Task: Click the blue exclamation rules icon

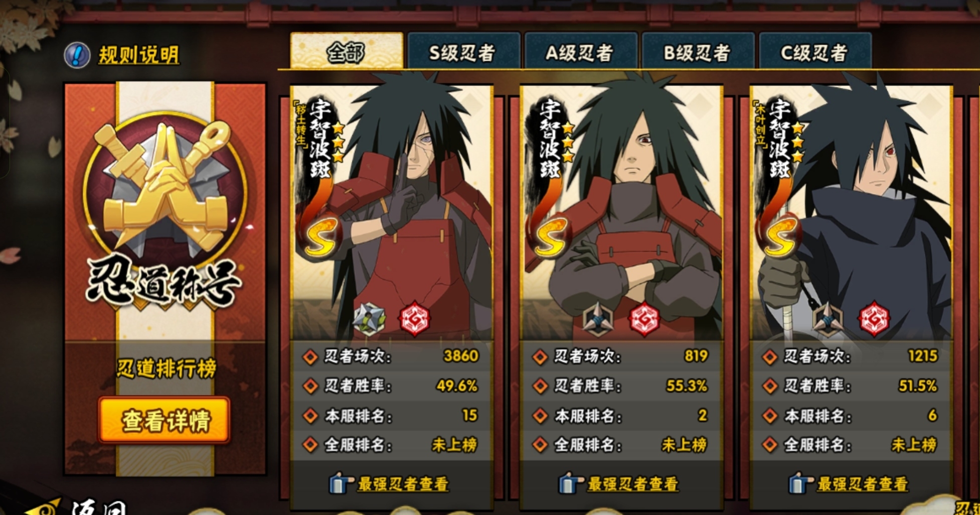Action: [77, 55]
